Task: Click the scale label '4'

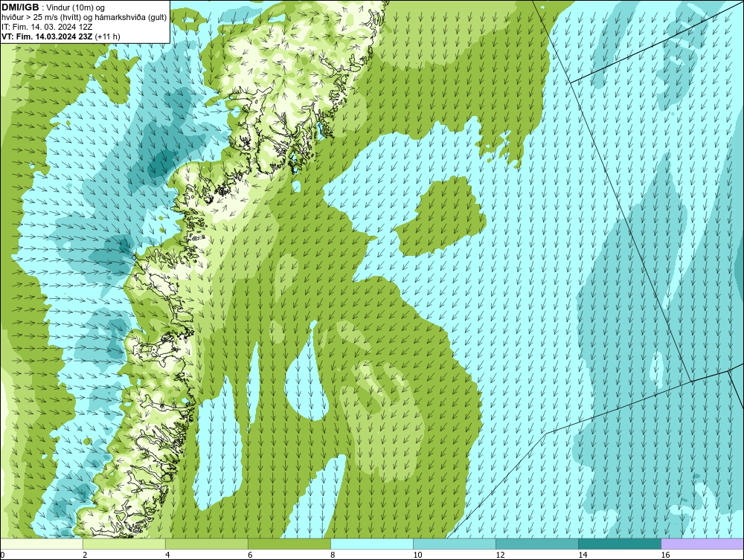Action: pyautogui.click(x=167, y=555)
